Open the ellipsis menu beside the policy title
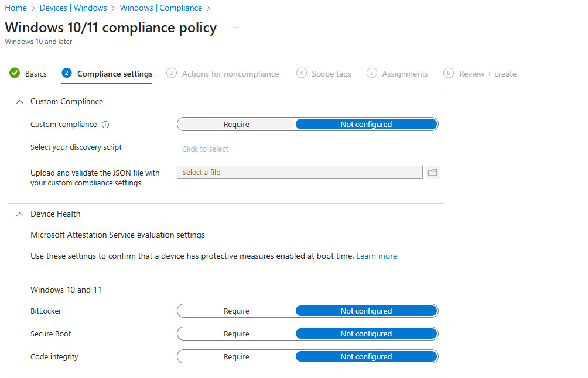This screenshot has width=588, height=378. point(235,28)
